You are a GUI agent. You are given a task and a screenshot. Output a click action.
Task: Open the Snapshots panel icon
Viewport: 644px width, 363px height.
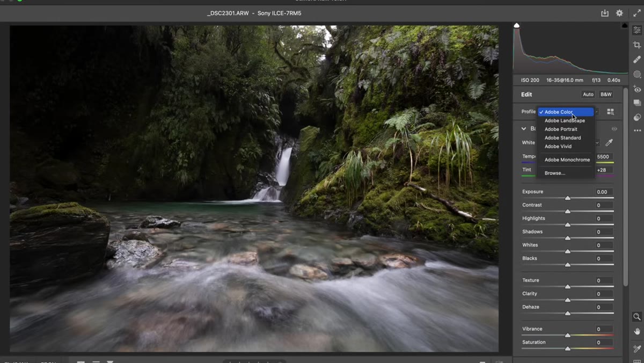[637, 103]
